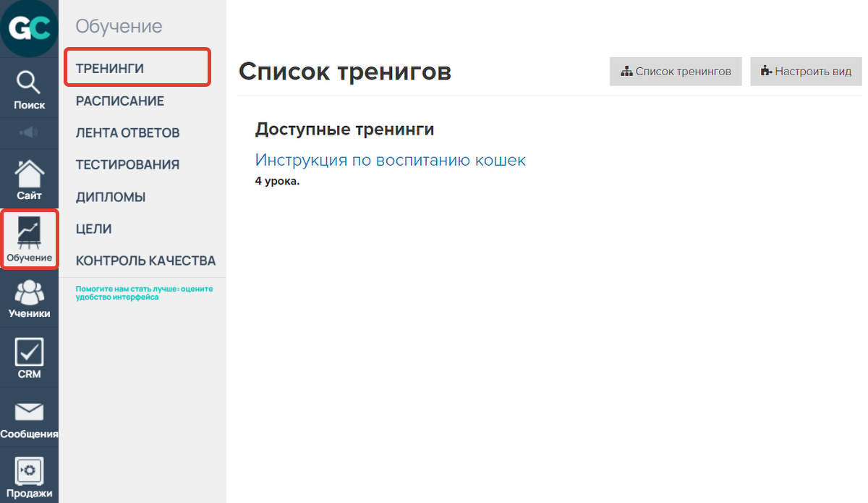This screenshot has width=868, height=503.
Task: Click the muted speaker icon in sidebar
Action: (29, 132)
